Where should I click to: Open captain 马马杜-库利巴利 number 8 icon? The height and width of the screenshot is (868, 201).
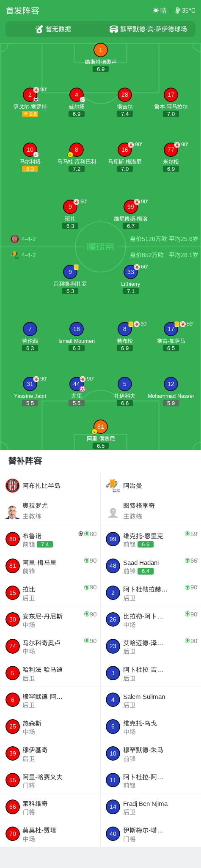pos(76,150)
